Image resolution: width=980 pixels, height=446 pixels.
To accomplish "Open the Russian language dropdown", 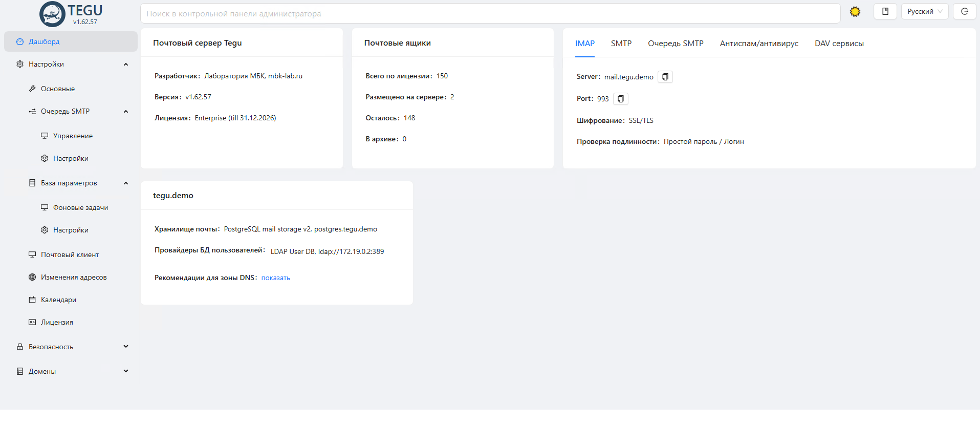I will click(x=924, y=11).
